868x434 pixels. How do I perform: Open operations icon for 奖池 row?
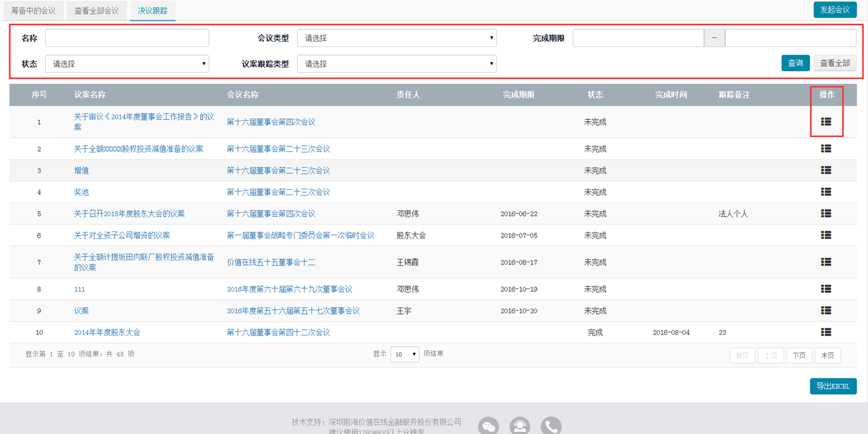(826, 192)
